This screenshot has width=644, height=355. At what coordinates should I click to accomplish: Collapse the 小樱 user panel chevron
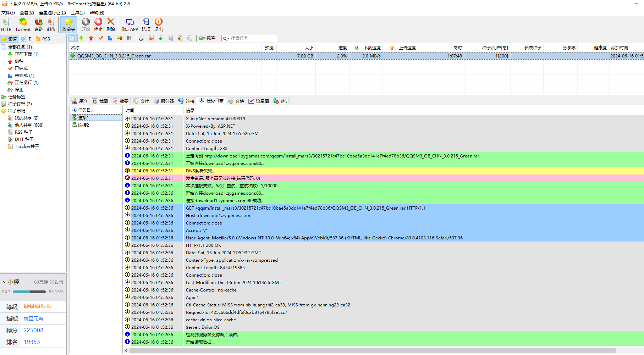tap(4, 282)
